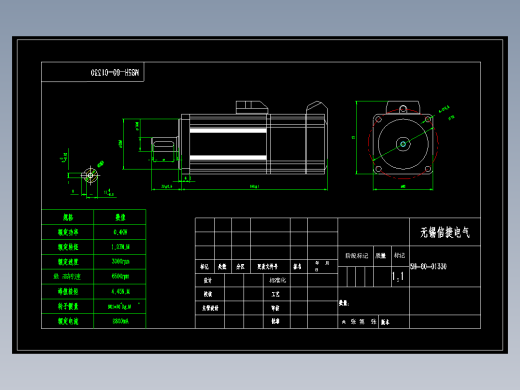
Task: Click the 1.27N.M rated torque value
Action: 120,247
